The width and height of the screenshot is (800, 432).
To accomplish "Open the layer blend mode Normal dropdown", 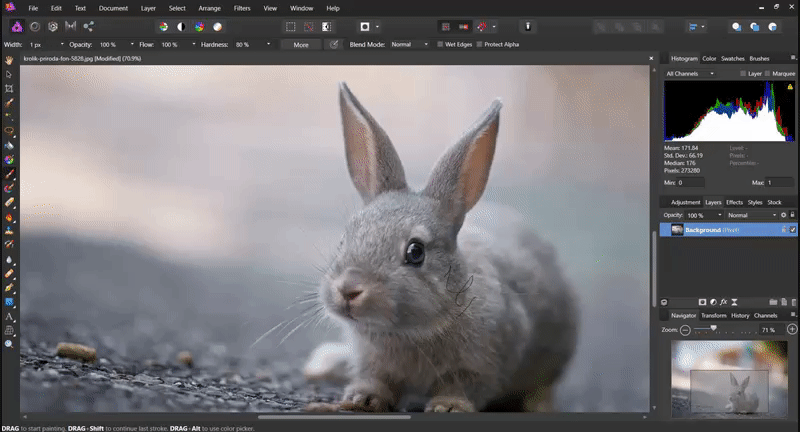I will tap(751, 215).
